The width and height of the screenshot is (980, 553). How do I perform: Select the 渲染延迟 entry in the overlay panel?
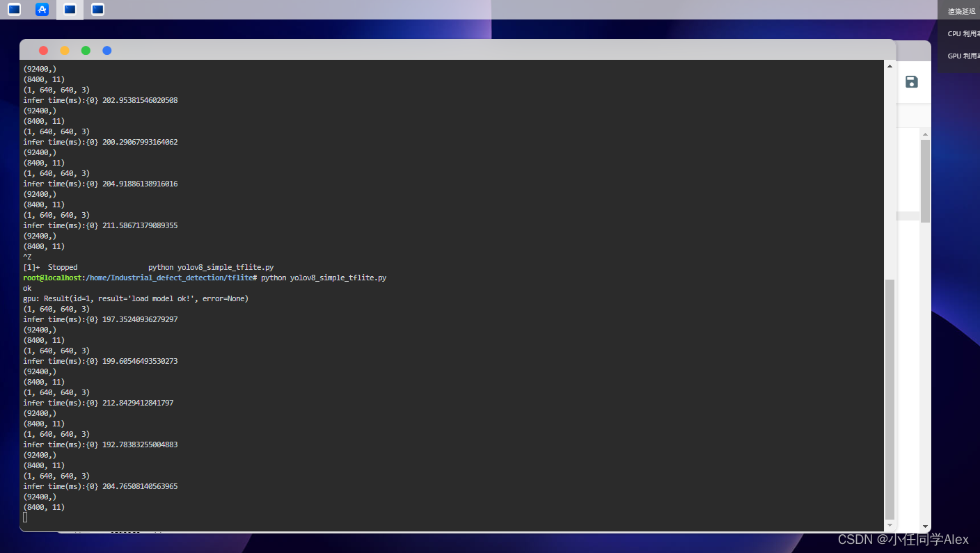[961, 11]
